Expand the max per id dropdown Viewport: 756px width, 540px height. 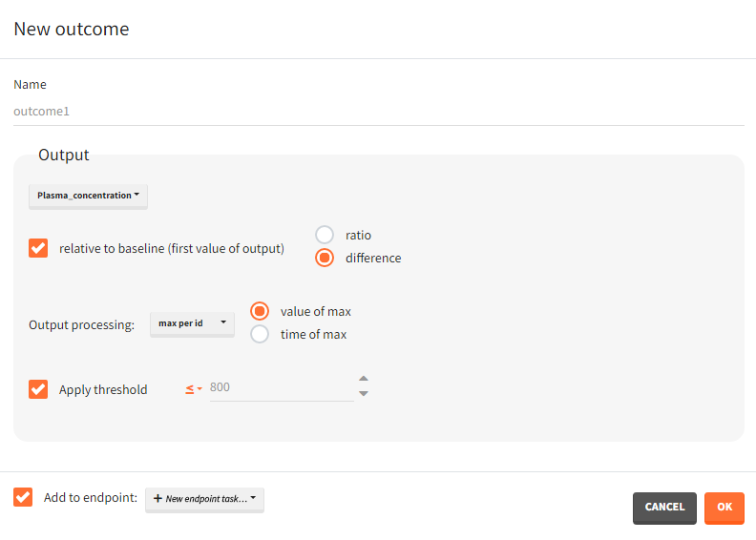[x=192, y=323]
